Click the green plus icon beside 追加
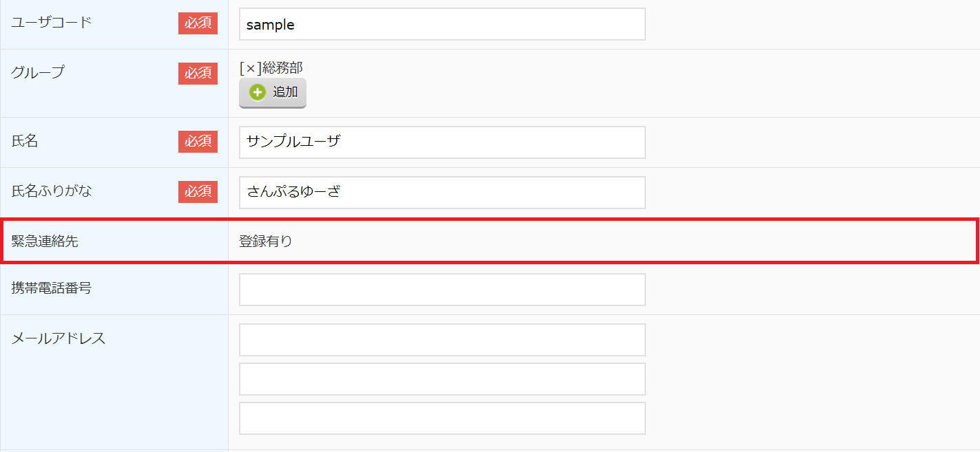This screenshot has width=980, height=452. (x=258, y=92)
